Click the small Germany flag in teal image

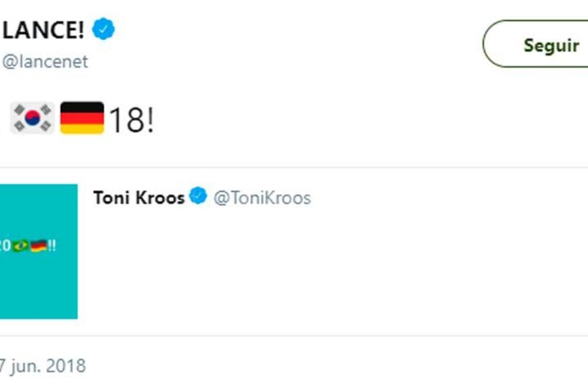click(39, 246)
